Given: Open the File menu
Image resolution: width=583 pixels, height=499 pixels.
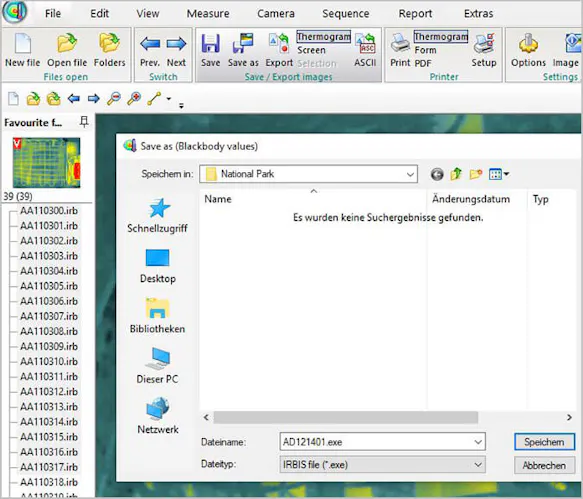Looking at the screenshot, I should pos(53,14).
